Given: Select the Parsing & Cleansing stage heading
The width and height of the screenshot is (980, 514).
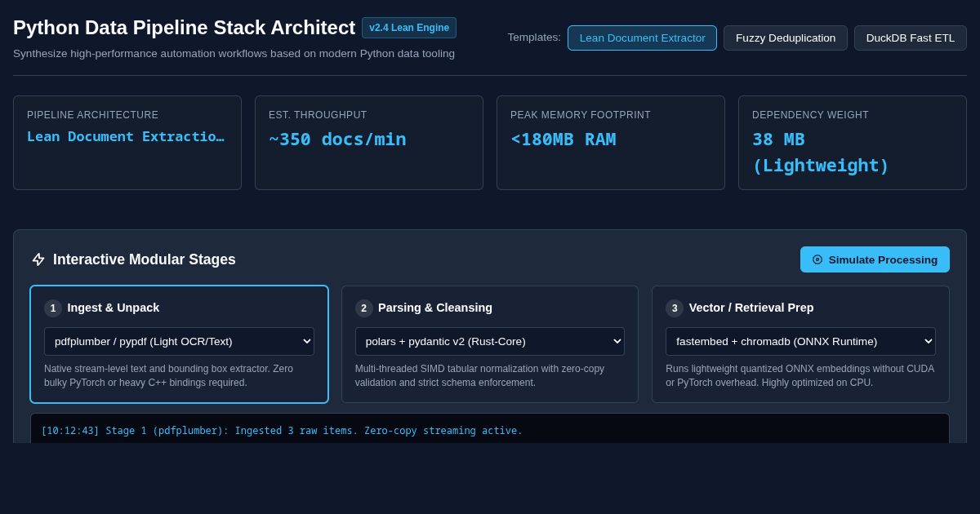Looking at the screenshot, I should point(435,308).
